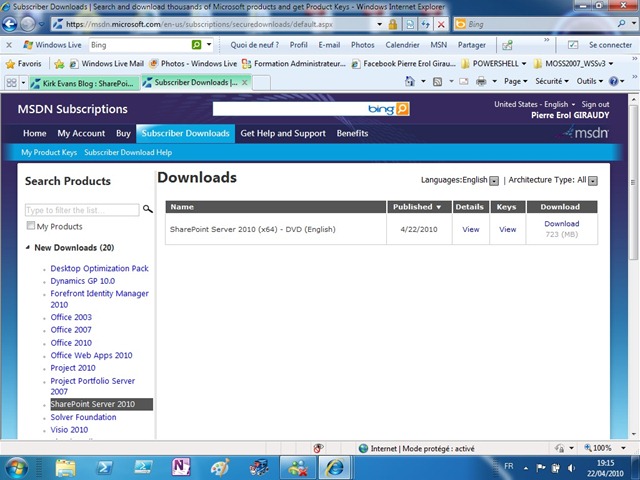The height and width of the screenshot is (480, 640).
Task: Open Paint from the taskbar
Action: coord(220,468)
